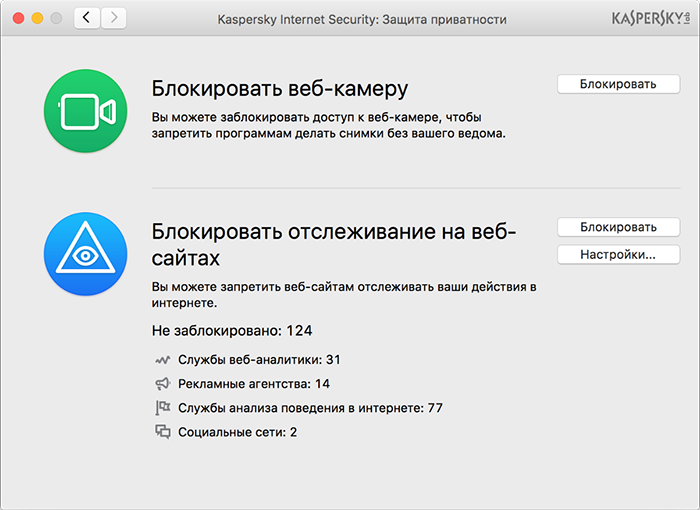Click the behavior analysis flag icon

[163, 408]
